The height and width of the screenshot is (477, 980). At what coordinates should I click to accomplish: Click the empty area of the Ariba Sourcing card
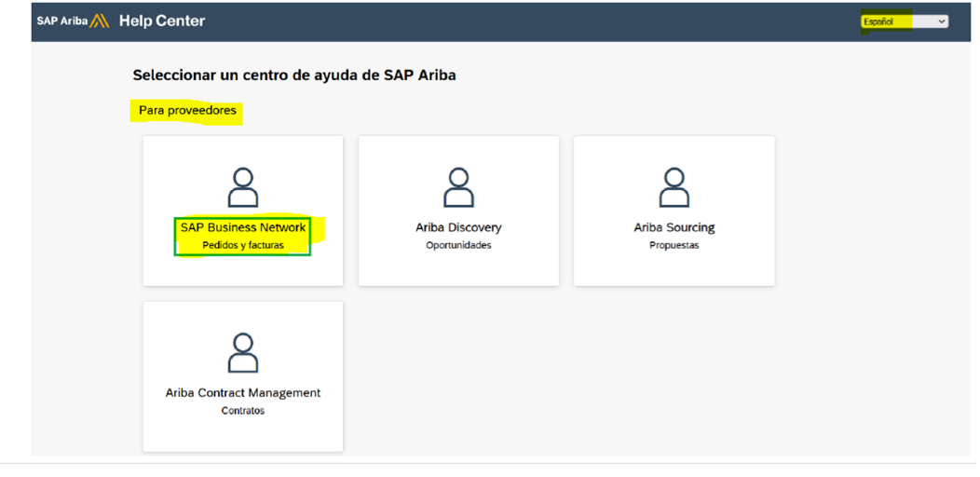(674, 269)
